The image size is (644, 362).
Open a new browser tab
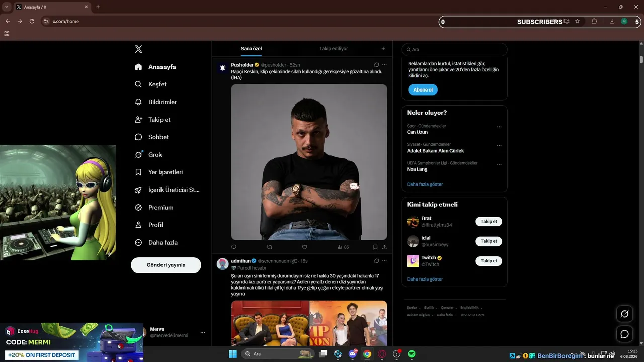98,7
